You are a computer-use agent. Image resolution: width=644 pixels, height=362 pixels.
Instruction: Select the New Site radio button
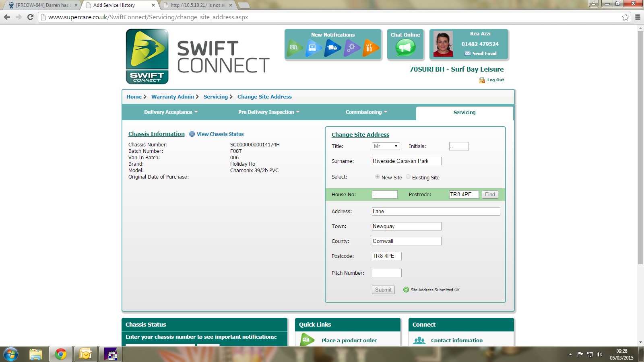(378, 177)
